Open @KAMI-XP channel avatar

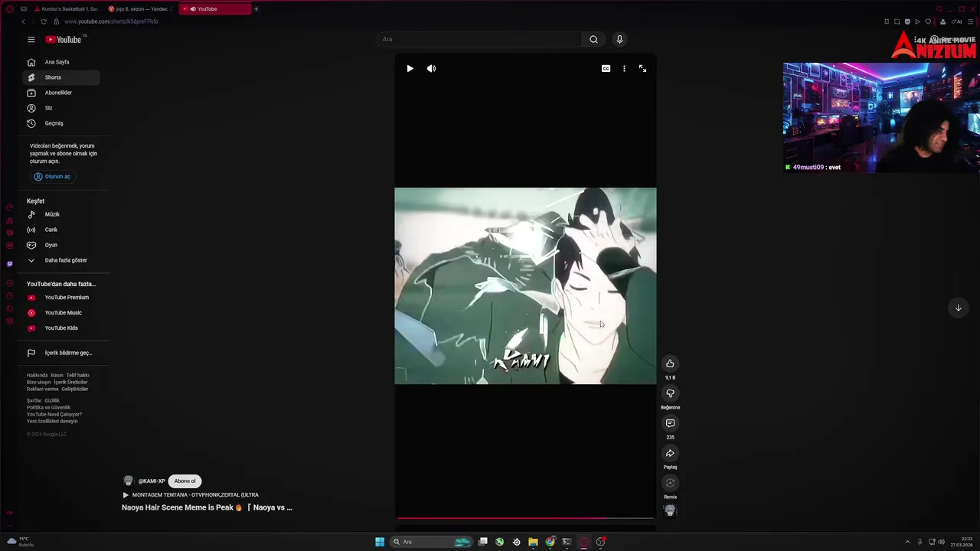(x=128, y=481)
